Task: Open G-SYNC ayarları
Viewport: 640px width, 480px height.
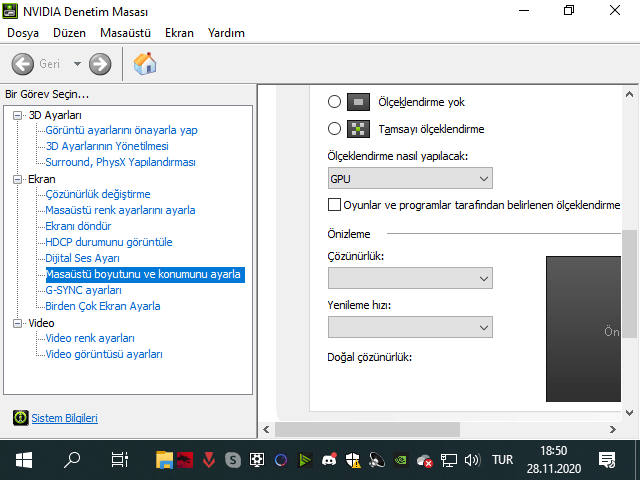Action: coord(84,290)
